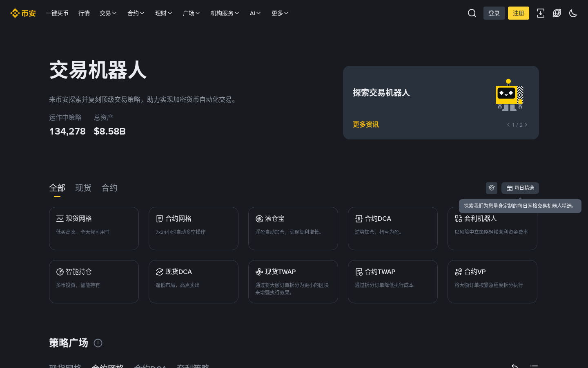This screenshot has width=588, height=368.
Task: Click the $8.58B total assets value
Action: 110,131
